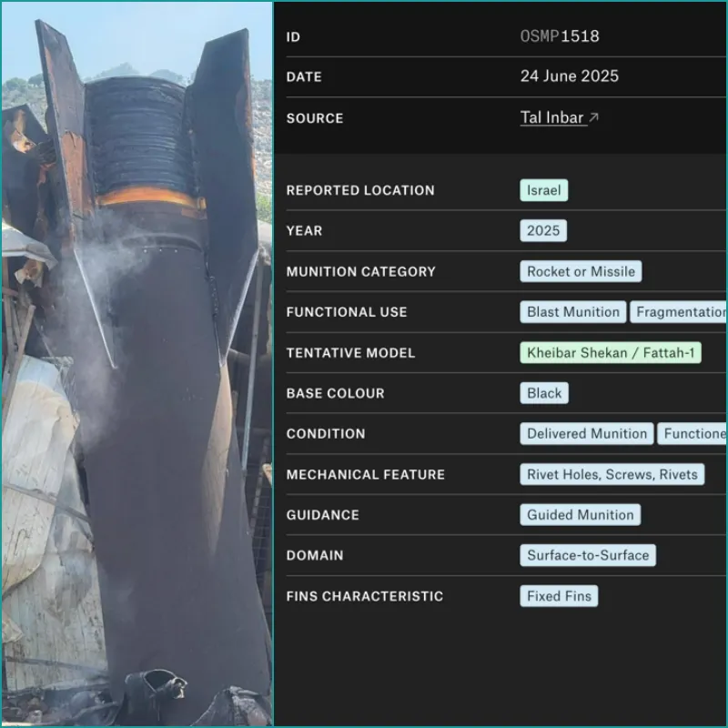Click the DATE label
728x728 pixels.
click(304, 76)
